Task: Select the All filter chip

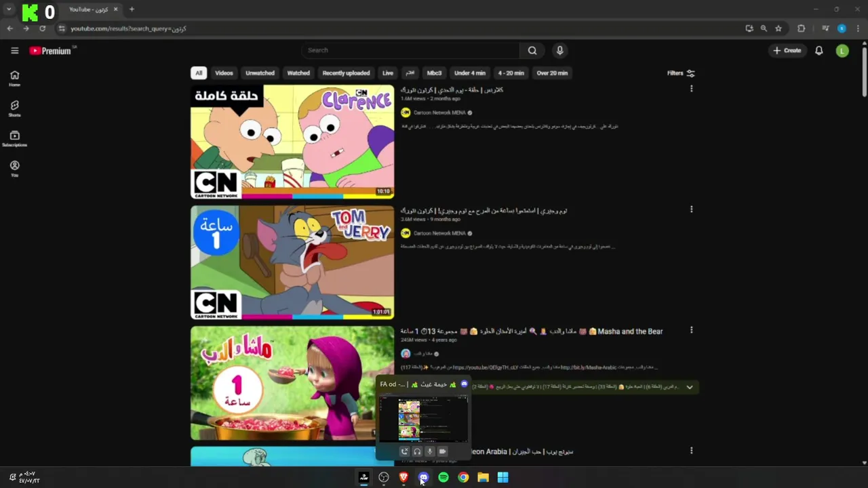Action: tap(199, 73)
